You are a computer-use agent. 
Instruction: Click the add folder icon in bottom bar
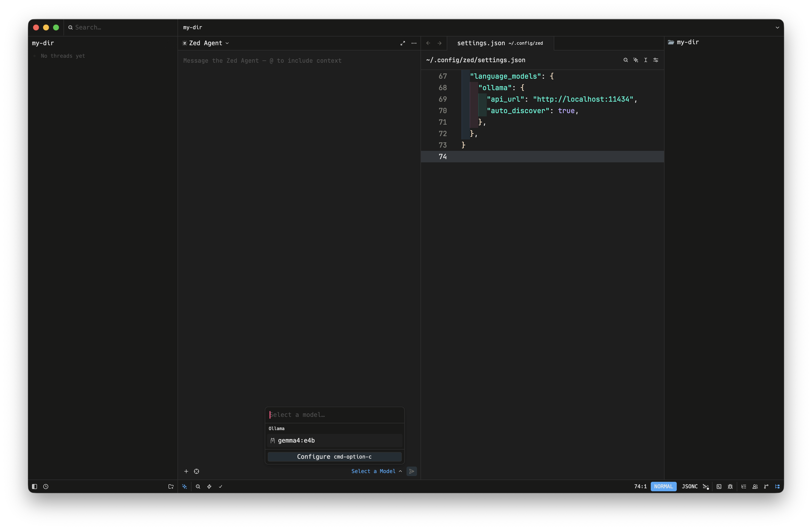click(171, 487)
